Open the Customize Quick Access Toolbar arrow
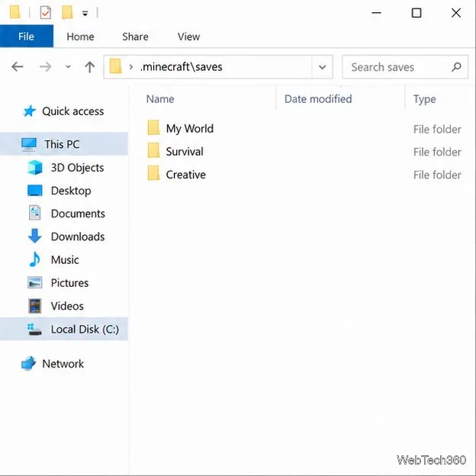476x476 pixels. coord(85,14)
